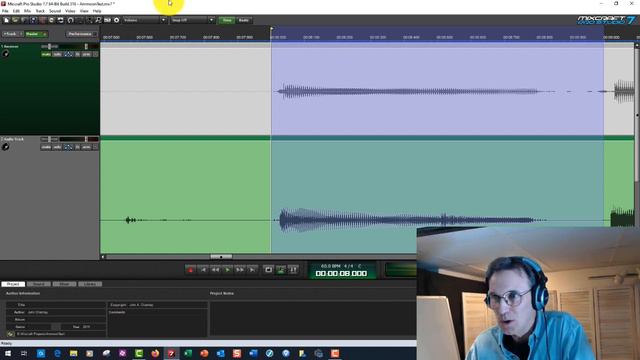The width and height of the screenshot is (640, 360).
Task: Mute track 1
Action: click(x=46, y=54)
